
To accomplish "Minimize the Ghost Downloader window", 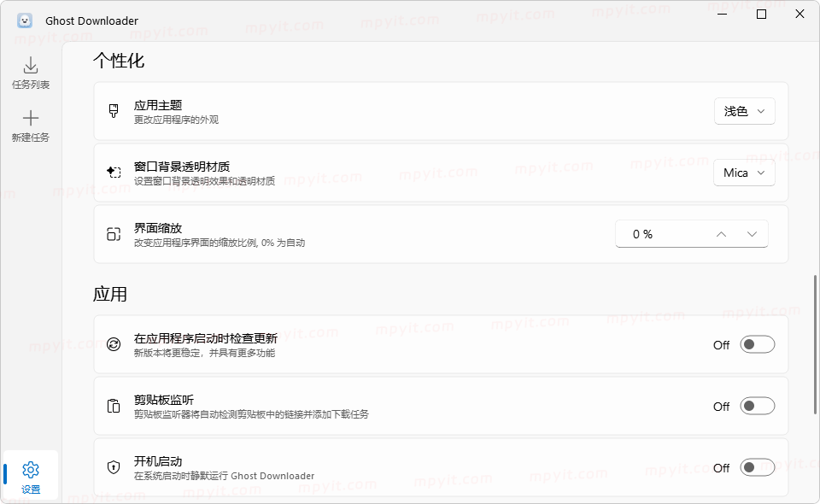I will [x=723, y=15].
